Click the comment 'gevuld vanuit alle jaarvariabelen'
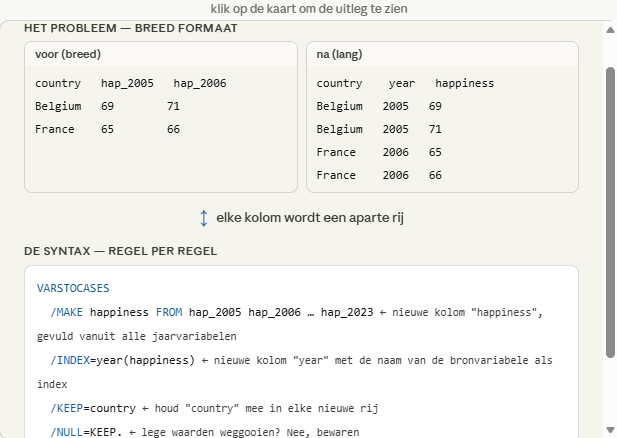Image resolution: width=617 pixels, height=438 pixels. [x=137, y=337]
